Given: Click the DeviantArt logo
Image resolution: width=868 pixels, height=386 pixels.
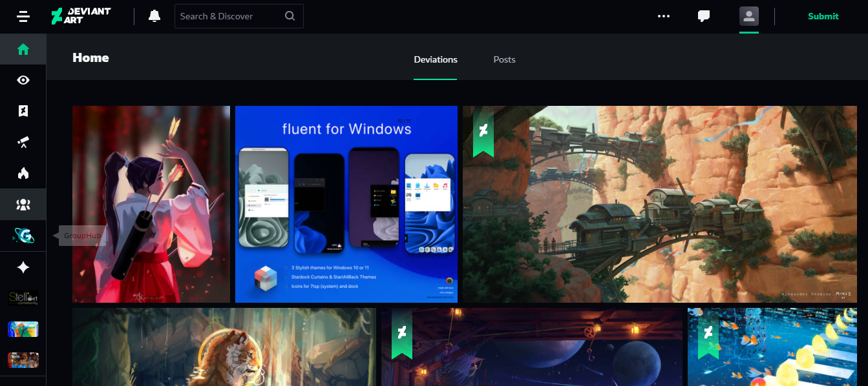Looking at the screenshot, I should tap(81, 16).
